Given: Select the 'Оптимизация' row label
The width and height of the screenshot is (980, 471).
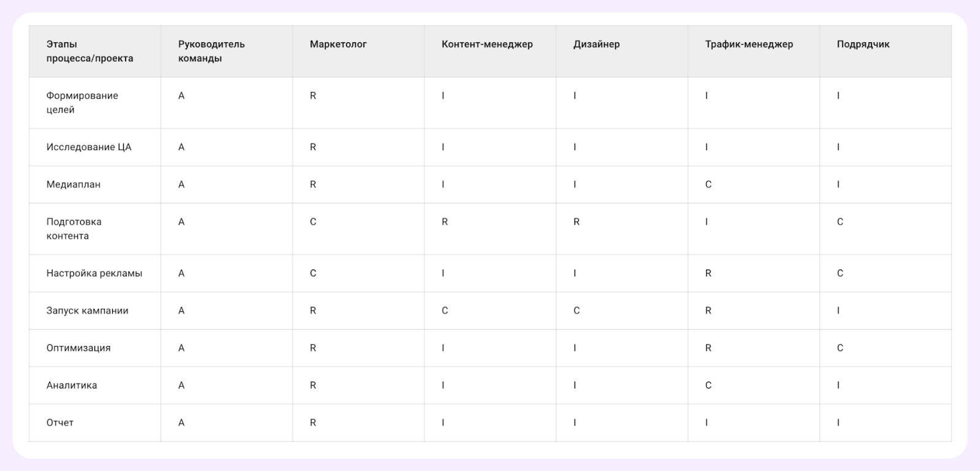Looking at the screenshot, I should (78, 348).
